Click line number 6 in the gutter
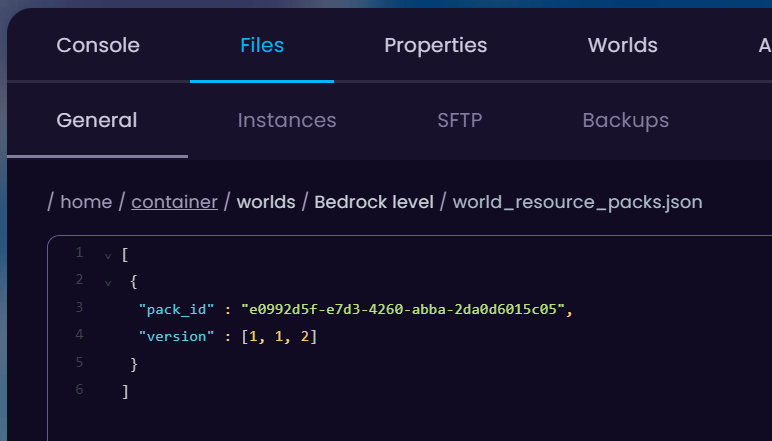The height and width of the screenshot is (441, 772). pyautogui.click(x=79, y=390)
